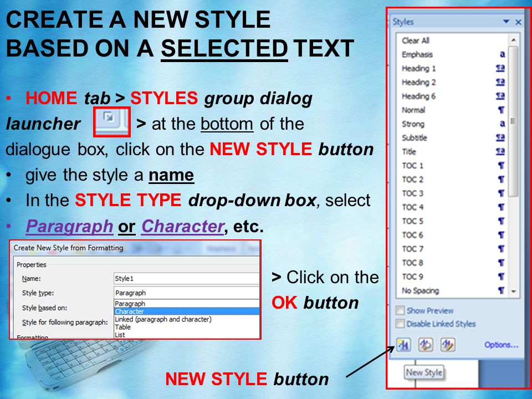The height and width of the screenshot is (399, 532).
Task: Click the linked style icon beside Heading 1
Action: pyautogui.click(x=500, y=68)
